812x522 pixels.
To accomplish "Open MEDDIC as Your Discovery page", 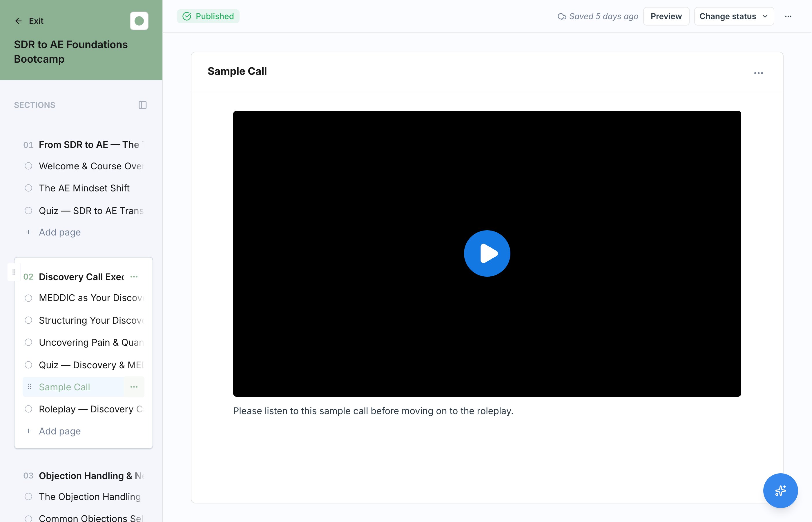I will [91, 298].
